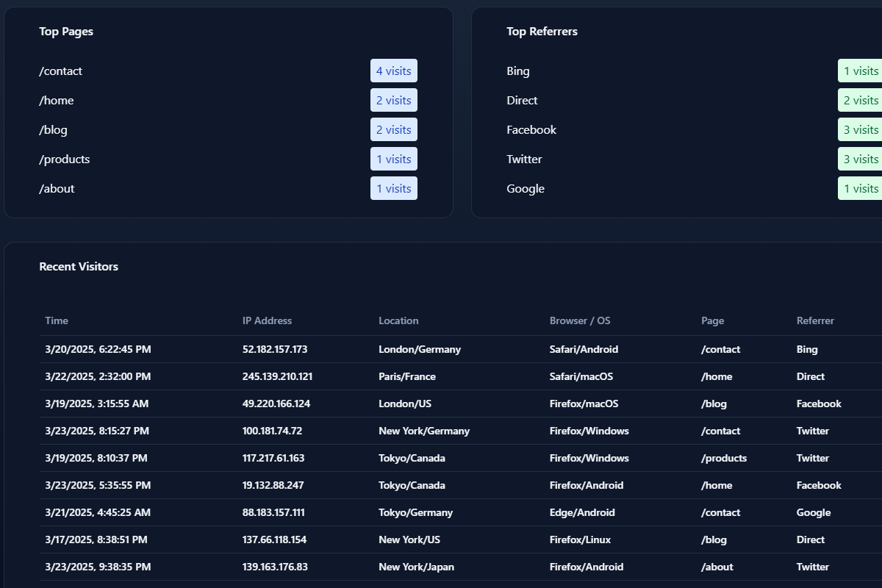The width and height of the screenshot is (882, 588).
Task: Click the IP Address column header
Action: click(x=267, y=320)
